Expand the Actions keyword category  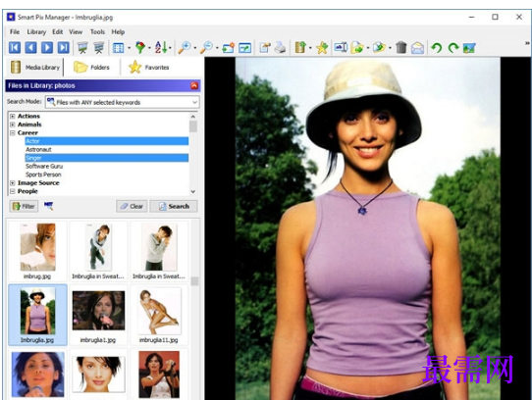(x=13, y=116)
